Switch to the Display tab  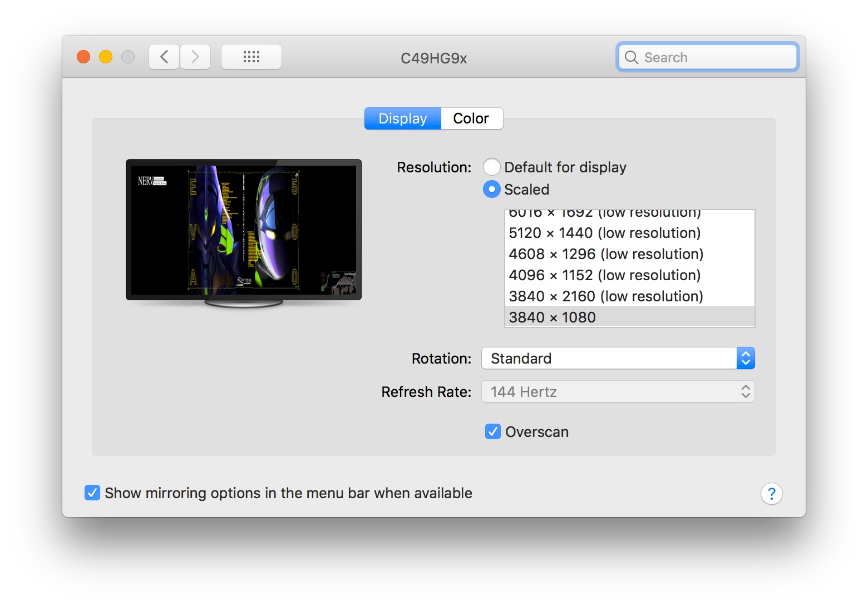click(403, 118)
